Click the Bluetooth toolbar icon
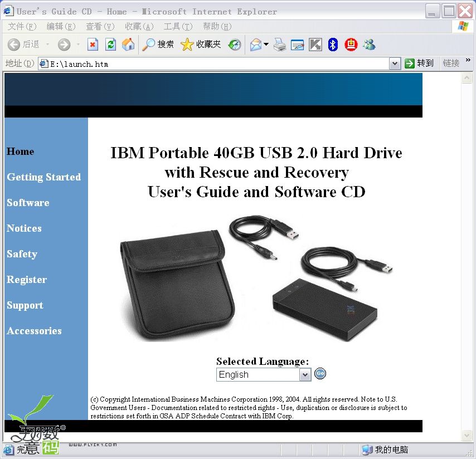Screen dimensions: 476x459 333,45
